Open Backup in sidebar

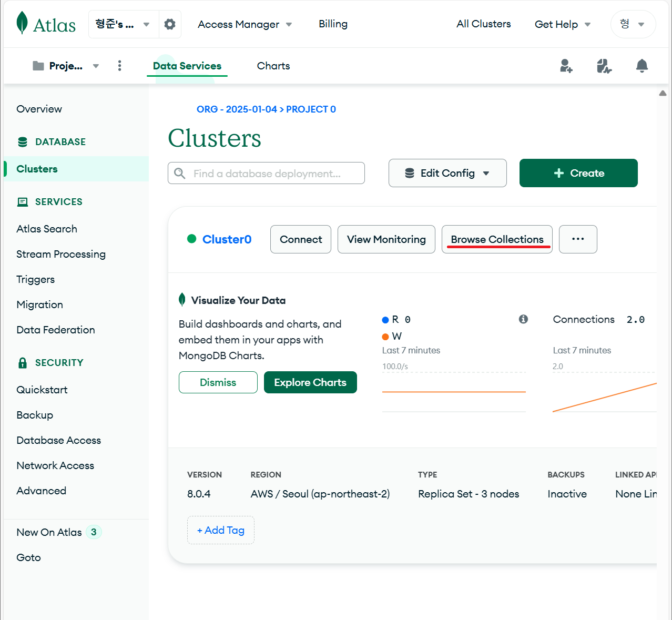coord(35,415)
